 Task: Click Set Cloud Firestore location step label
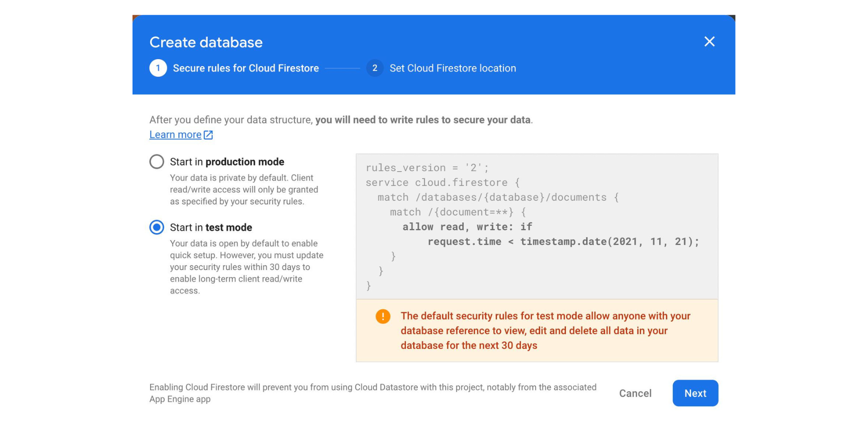click(x=452, y=68)
